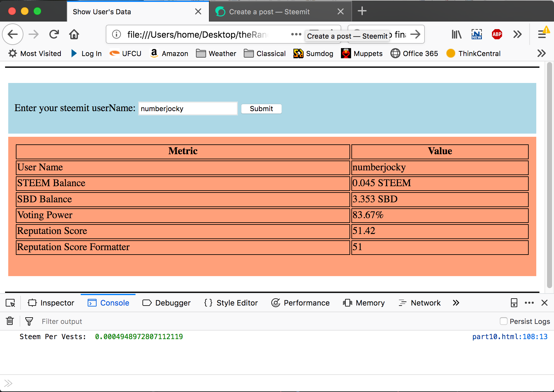
Task: Open the Firefox hamburger menu
Action: 543,34
